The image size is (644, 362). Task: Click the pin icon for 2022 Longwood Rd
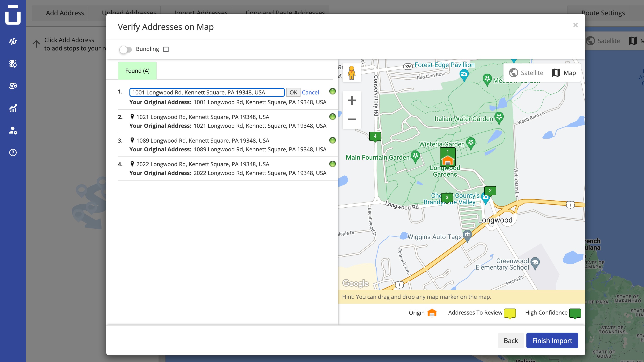132,164
